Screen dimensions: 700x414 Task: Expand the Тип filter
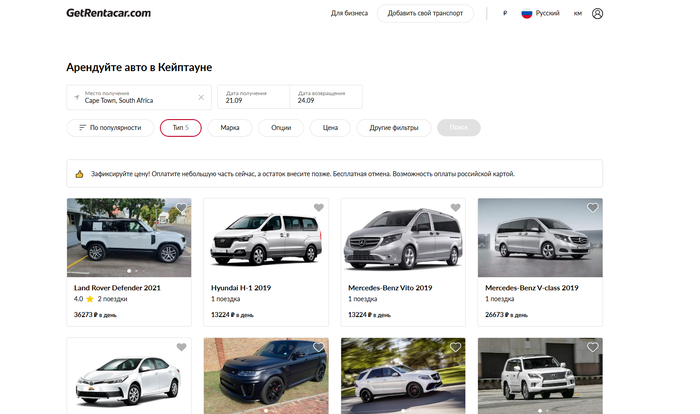point(180,128)
